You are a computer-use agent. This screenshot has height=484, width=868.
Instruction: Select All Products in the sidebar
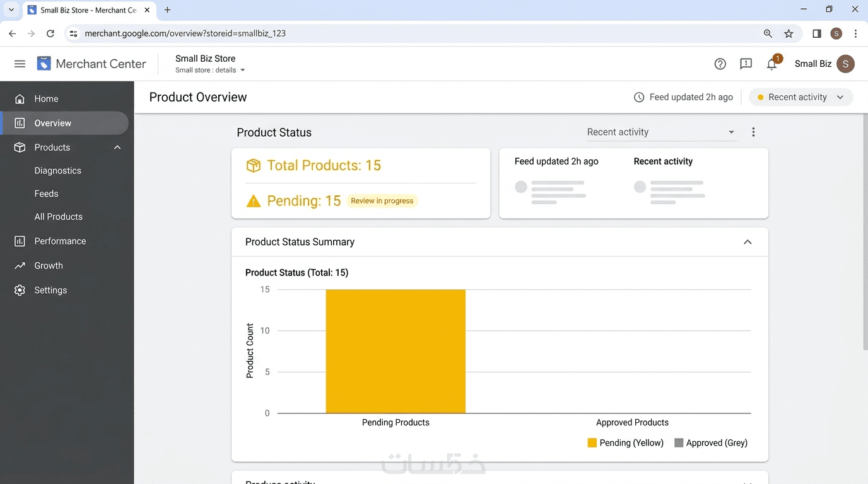tap(59, 217)
